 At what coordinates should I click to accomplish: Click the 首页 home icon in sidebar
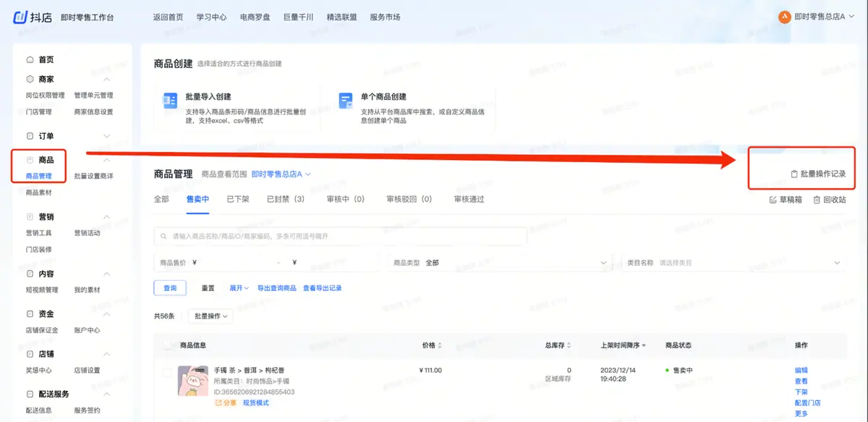[x=30, y=60]
